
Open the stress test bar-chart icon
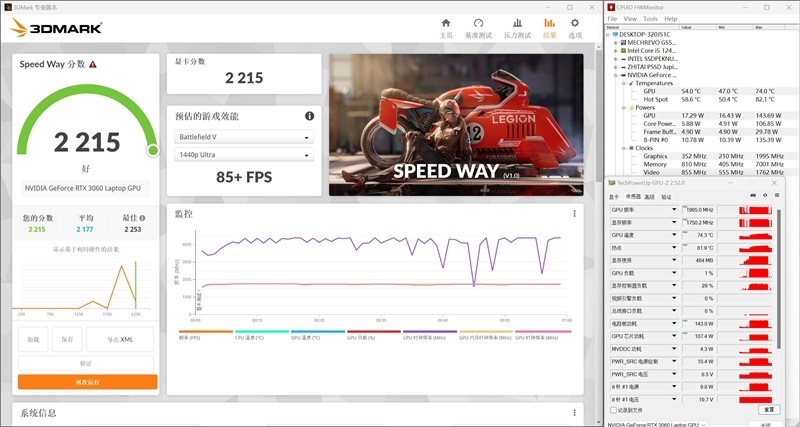pos(517,23)
